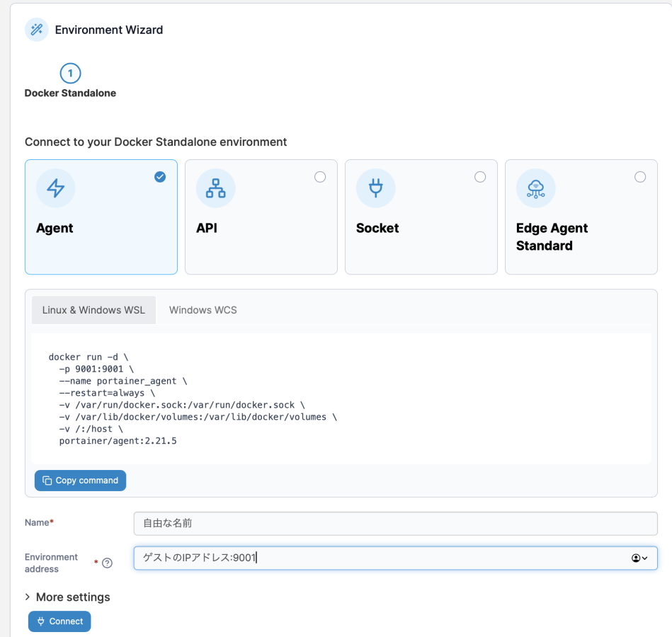Switch to the Windows WCS tab
This screenshot has height=637, width=672.
point(203,310)
